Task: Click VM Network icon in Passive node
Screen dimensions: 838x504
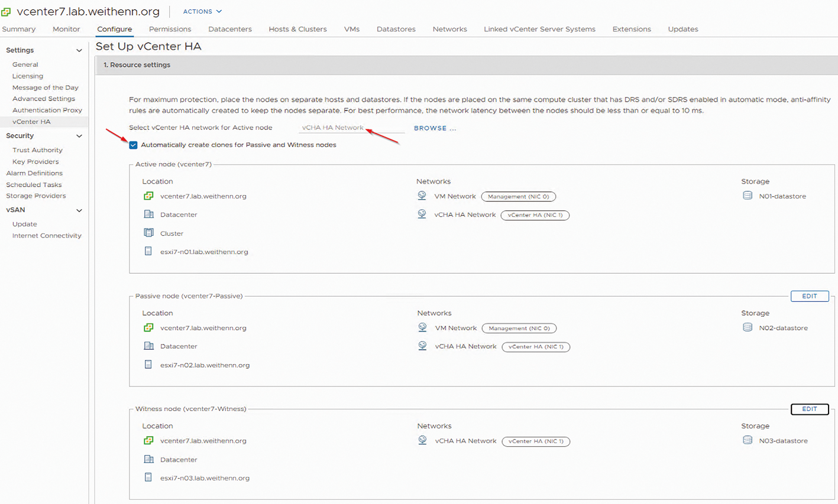Action: [422, 327]
